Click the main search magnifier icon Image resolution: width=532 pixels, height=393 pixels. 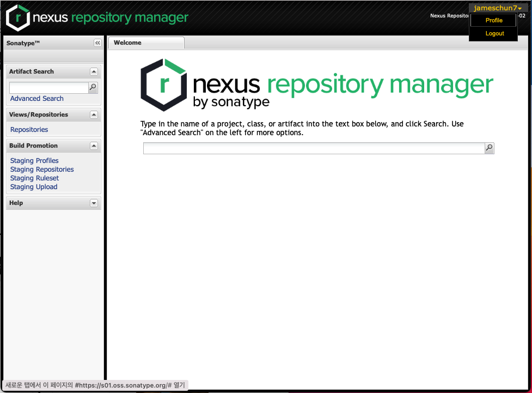489,148
